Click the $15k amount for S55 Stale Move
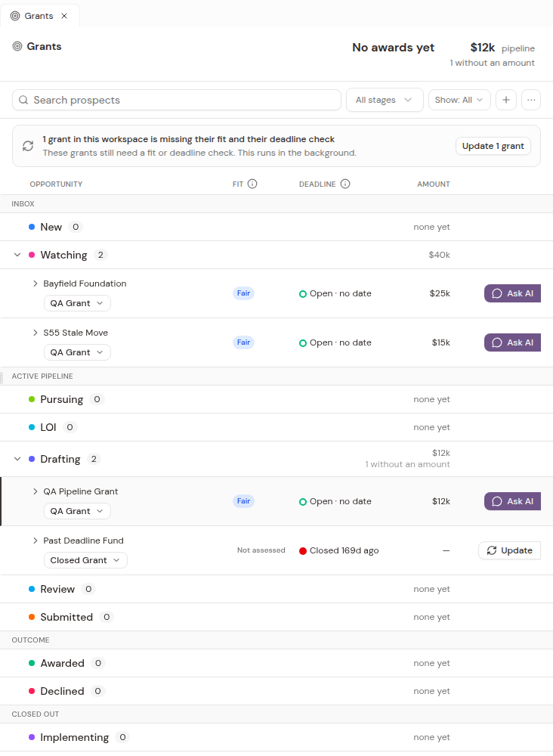This screenshot has width=553, height=756. click(440, 342)
